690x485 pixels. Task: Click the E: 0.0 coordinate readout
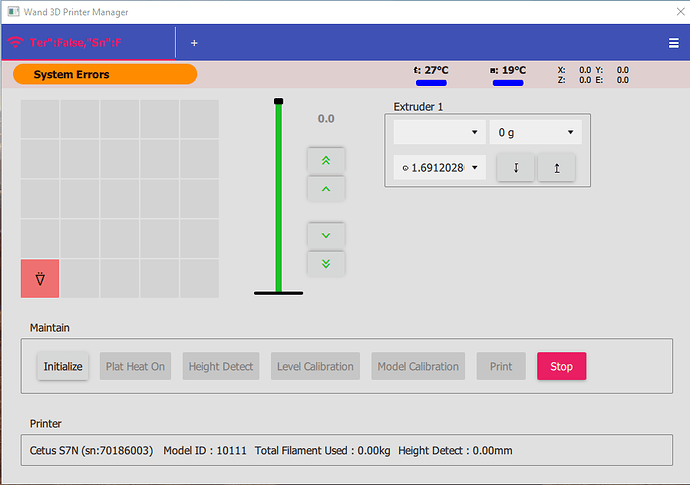click(612, 80)
